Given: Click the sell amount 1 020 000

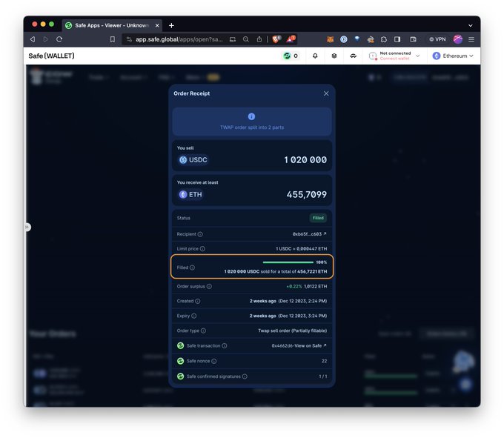Looking at the screenshot, I should coord(305,160).
